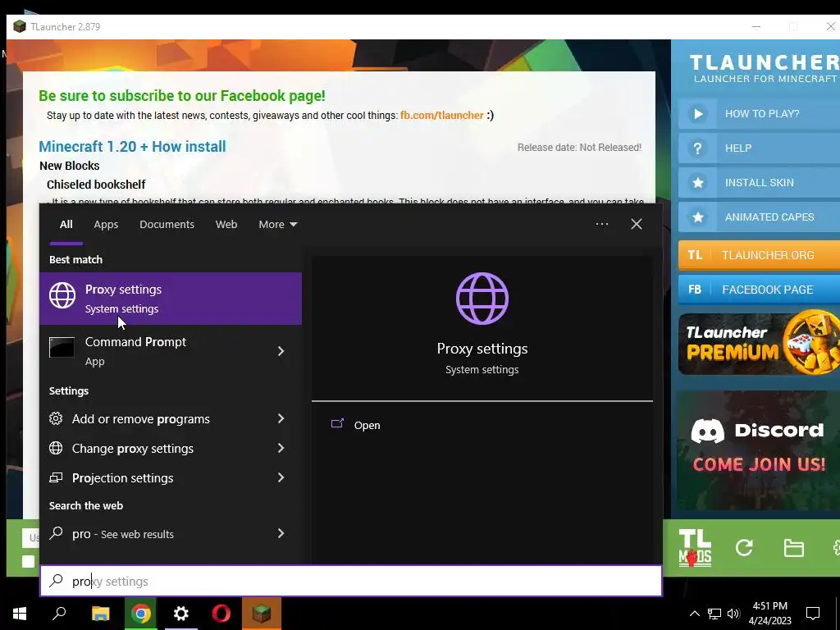The height and width of the screenshot is (630, 840).
Task: Open File Explorer from taskbar
Action: click(100, 614)
